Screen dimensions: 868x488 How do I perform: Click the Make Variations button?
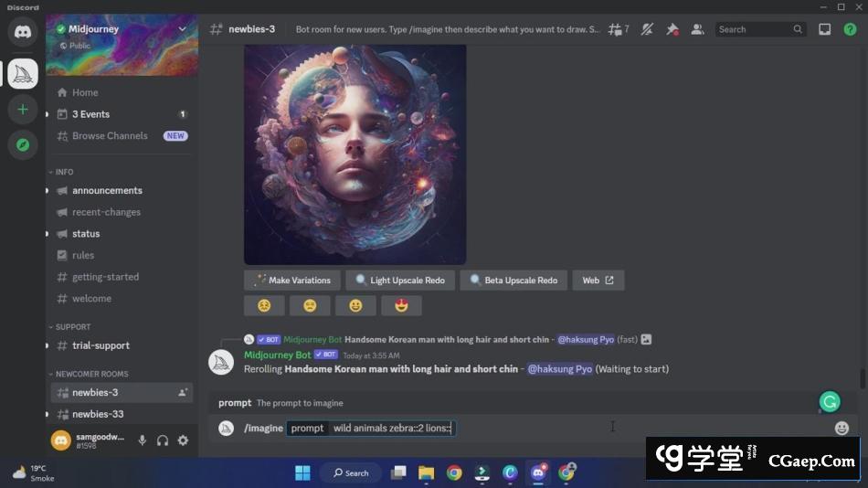(x=292, y=280)
